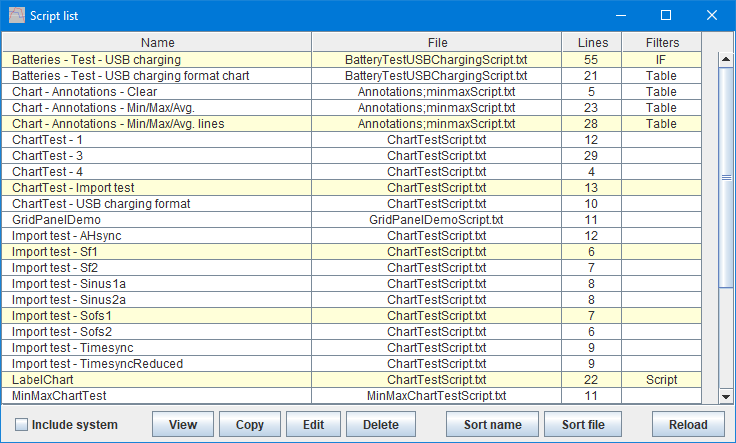Click the Delete button
This screenshot has width=736, height=443.
pos(381,425)
